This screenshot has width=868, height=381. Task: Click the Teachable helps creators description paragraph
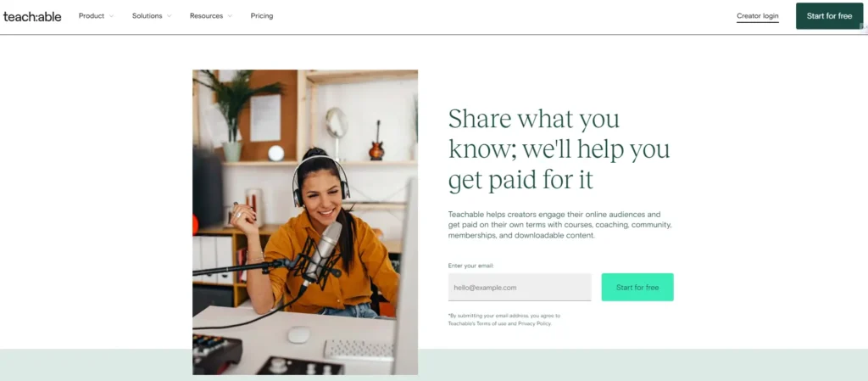pos(559,224)
